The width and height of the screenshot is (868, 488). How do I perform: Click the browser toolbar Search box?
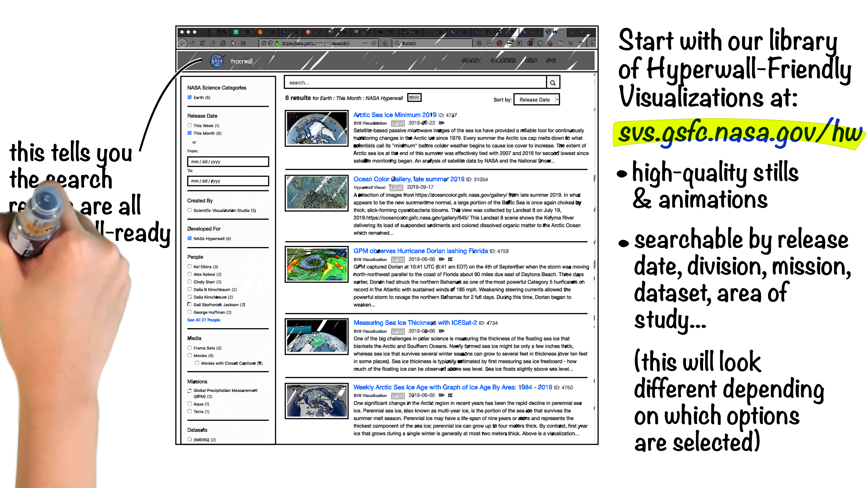tap(432, 43)
